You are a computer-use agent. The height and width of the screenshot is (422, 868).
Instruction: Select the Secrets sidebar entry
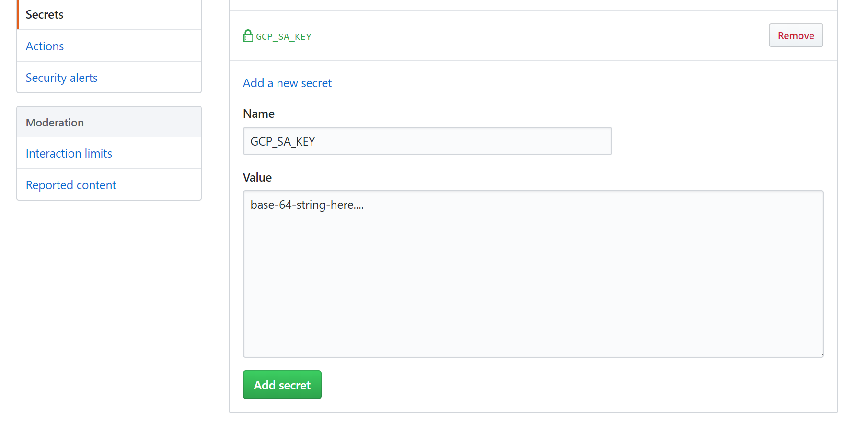point(44,14)
